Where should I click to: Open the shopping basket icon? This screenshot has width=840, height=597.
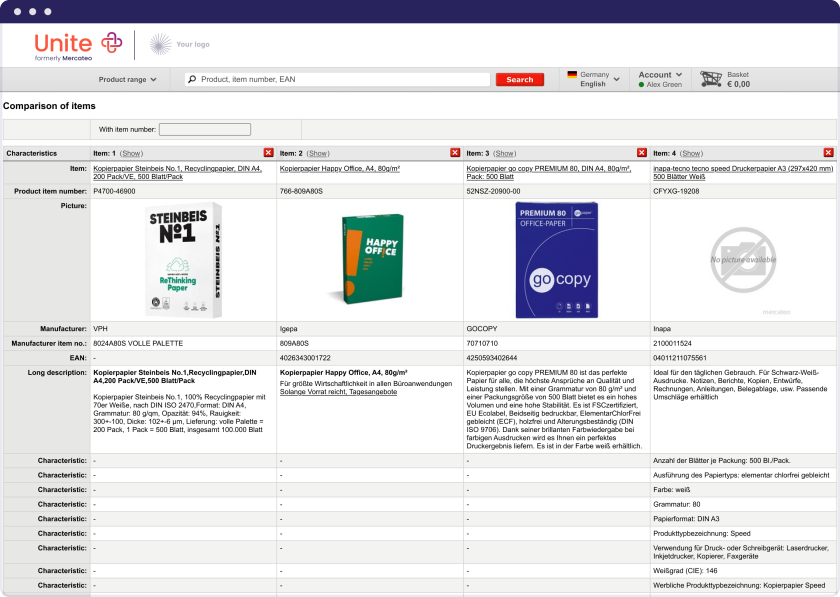click(x=711, y=78)
